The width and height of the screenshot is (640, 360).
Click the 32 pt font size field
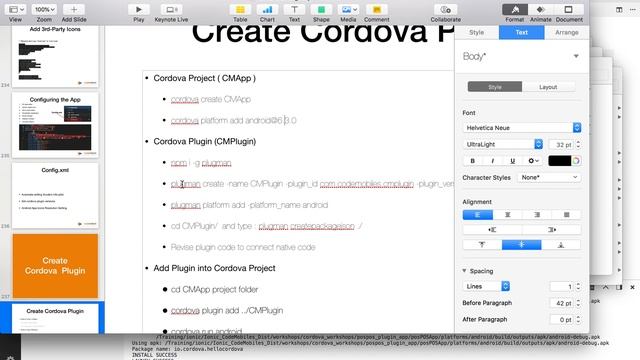(x=562, y=144)
